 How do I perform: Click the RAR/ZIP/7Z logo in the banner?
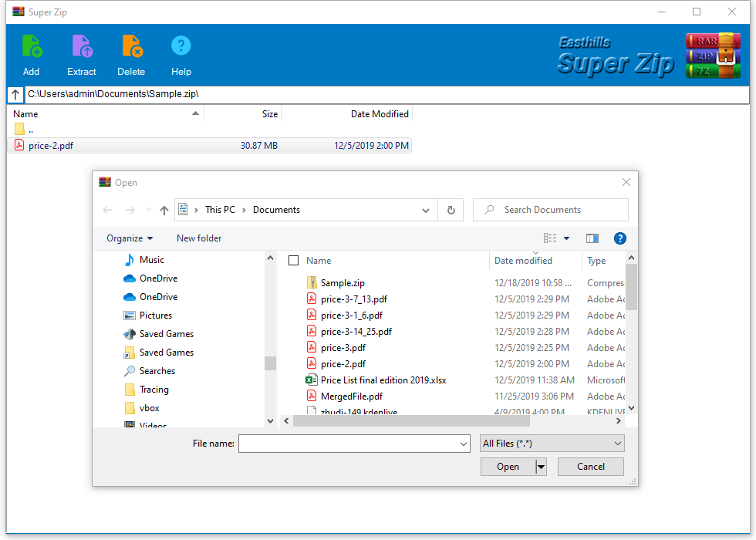point(713,54)
